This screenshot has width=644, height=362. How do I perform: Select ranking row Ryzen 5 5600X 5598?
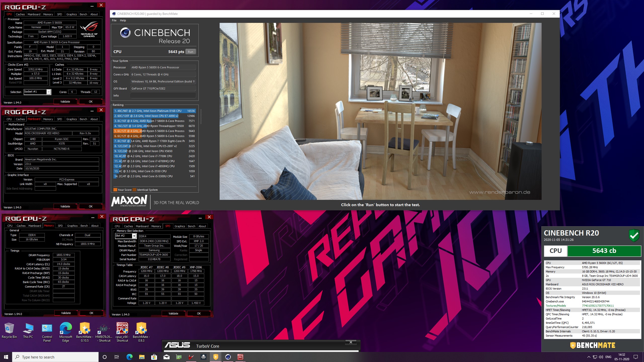[154, 136]
